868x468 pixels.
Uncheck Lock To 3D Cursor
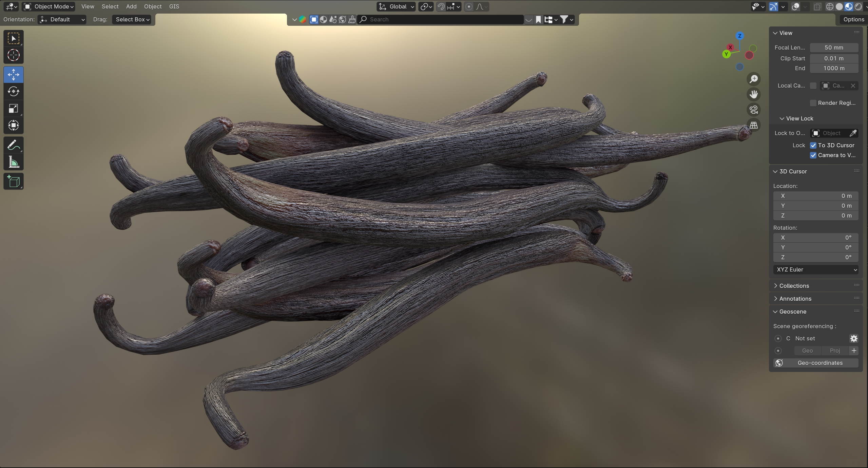pyautogui.click(x=813, y=145)
